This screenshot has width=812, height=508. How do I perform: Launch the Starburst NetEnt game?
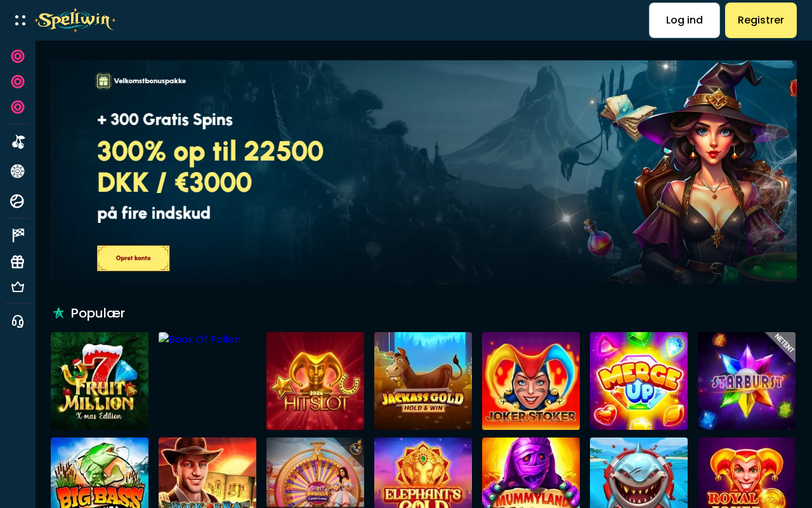pos(747,381)
